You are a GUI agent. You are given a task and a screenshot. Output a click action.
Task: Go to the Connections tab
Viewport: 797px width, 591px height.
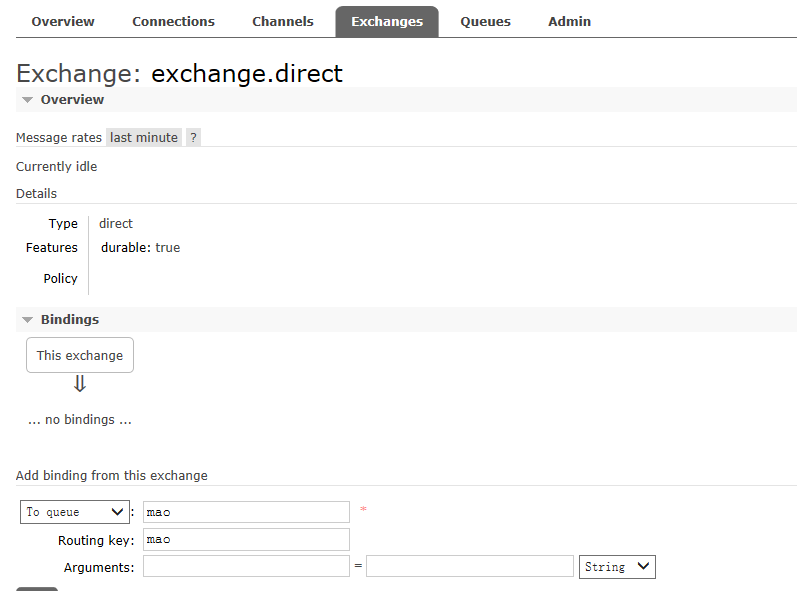coord(173,22)
